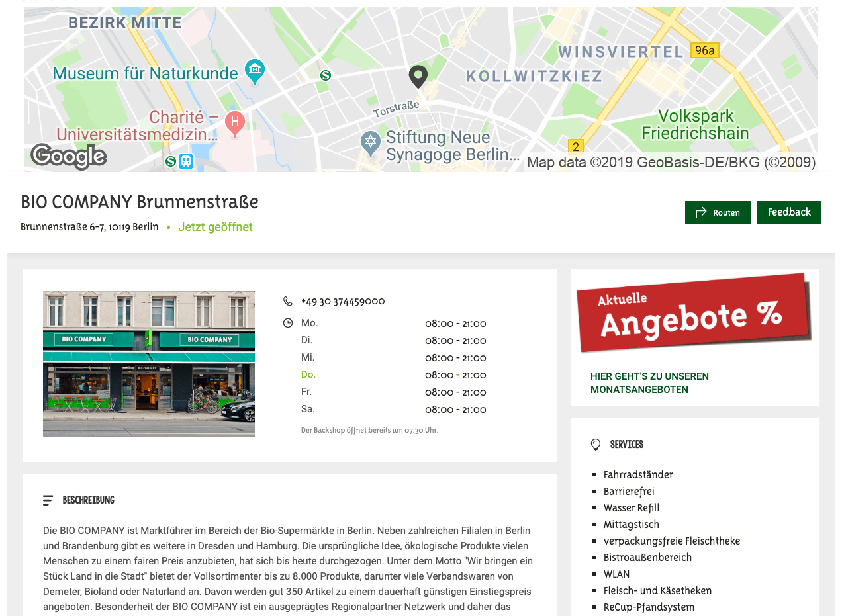Click the Feedback button
This screenshot has height=616, width=842.
click(789, 212)
